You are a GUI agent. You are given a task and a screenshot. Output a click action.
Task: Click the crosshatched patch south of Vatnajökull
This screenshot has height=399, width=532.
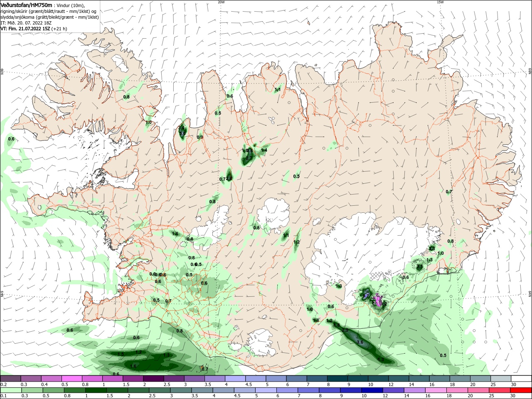pos(377,276)
